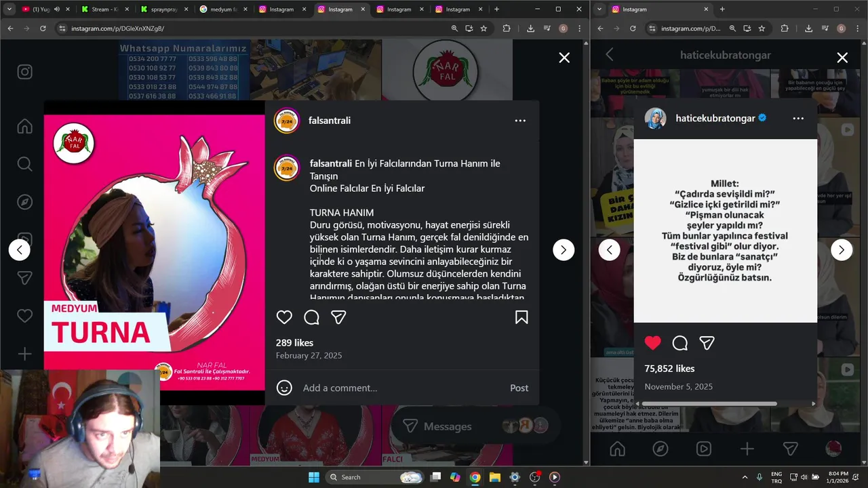The width and height of the screenshot is (868, 488).
Task: Open falsantrali username link in caption
Action: pyautogui.click(x=331, y=163)
